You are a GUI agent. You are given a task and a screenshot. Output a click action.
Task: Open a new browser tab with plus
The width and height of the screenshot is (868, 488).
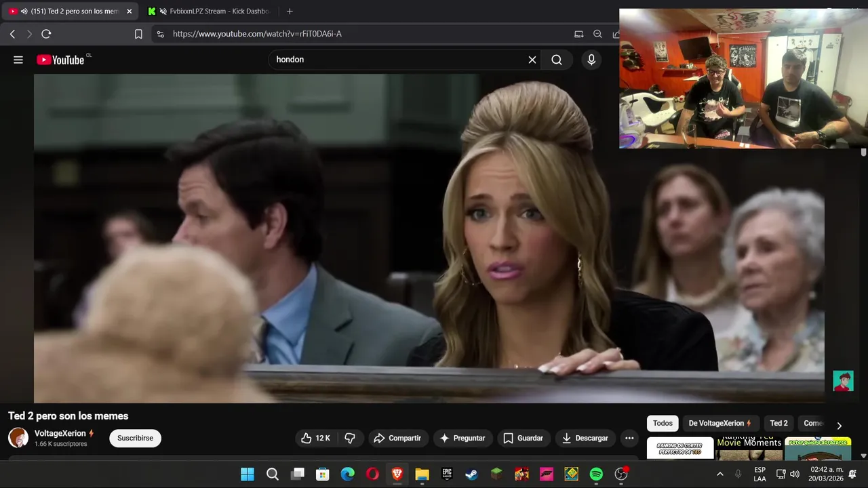(290, 12)
